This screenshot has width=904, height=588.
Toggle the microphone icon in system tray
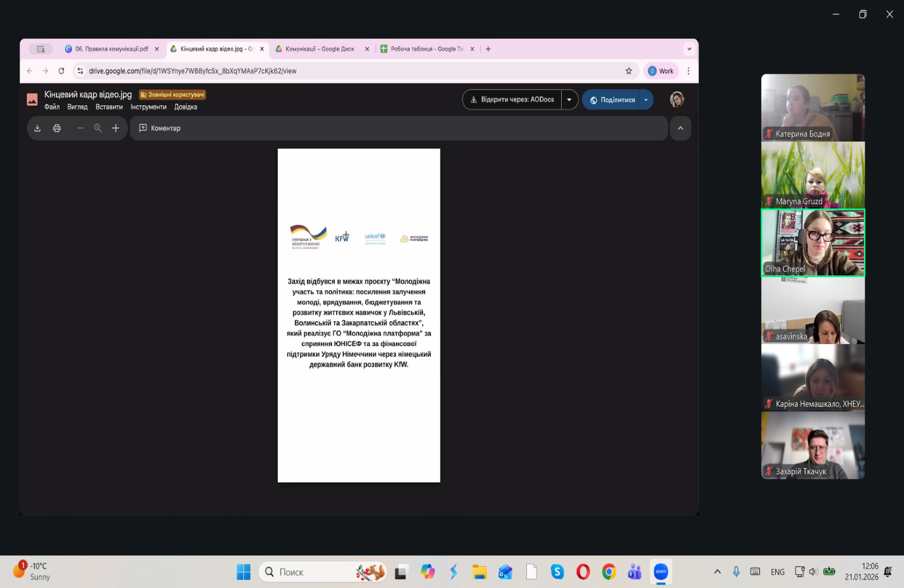736,571
